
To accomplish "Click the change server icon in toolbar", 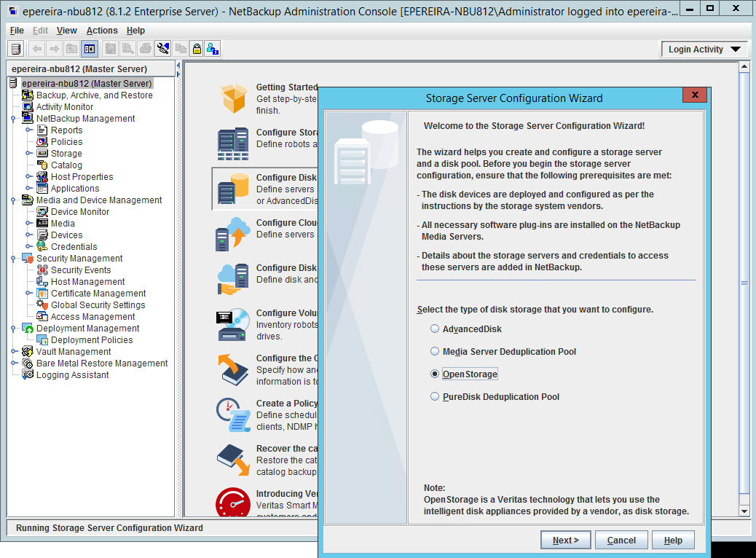I will click(17, 49).
